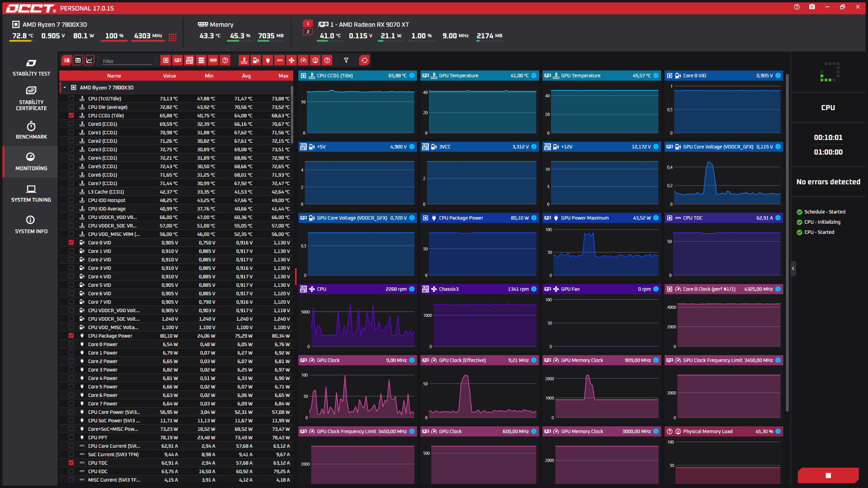The height and width of the screenshot is (488, 868).
Task: Click the GPU Power Maximum graph
Action: 602,250
